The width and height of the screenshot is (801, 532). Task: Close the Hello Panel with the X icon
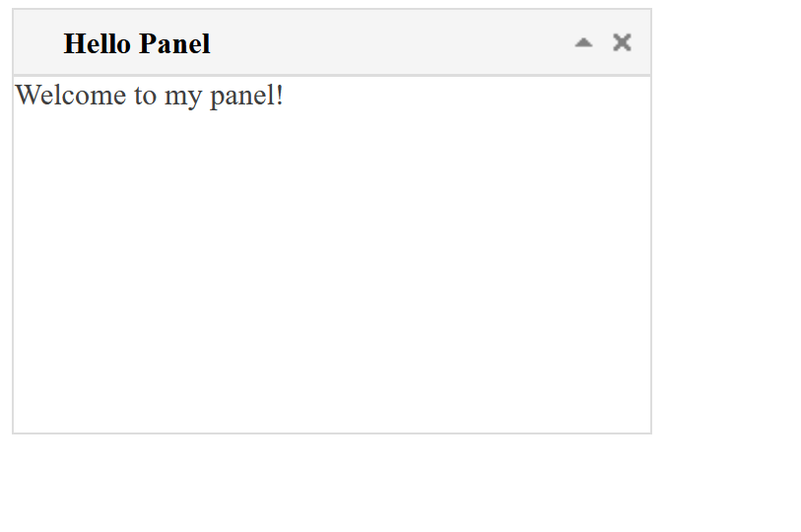click(x=622, y=42)
